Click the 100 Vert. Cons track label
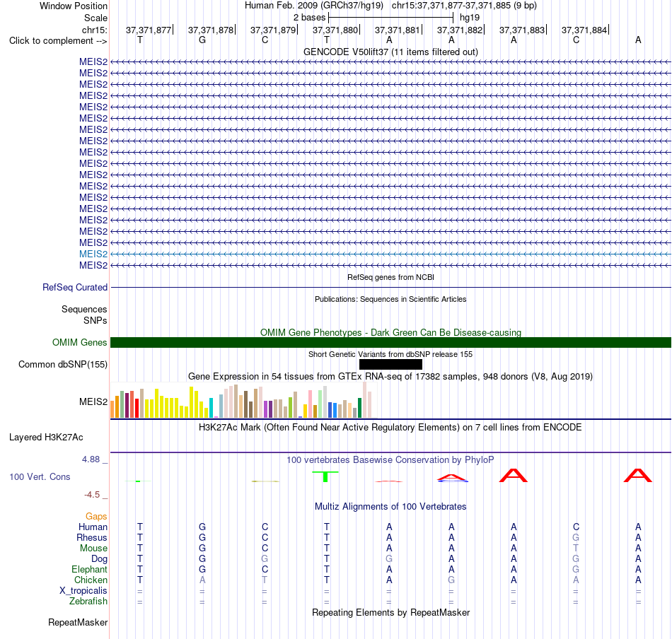 [40, 476]
